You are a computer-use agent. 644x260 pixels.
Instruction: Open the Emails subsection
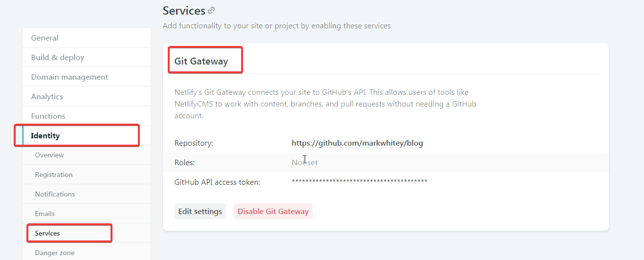pyautogui.click(x=87, y=214)
